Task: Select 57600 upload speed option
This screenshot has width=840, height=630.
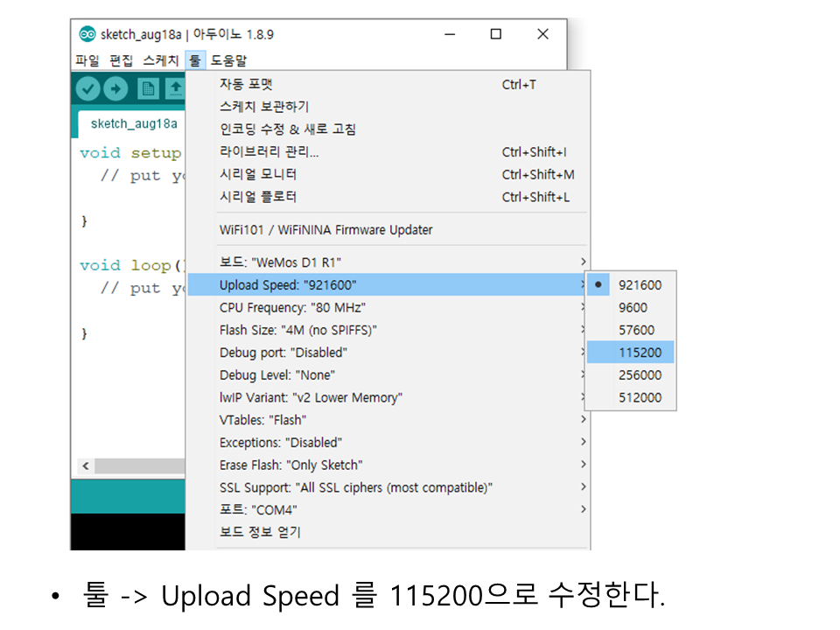Action: [x=631, y=330]
